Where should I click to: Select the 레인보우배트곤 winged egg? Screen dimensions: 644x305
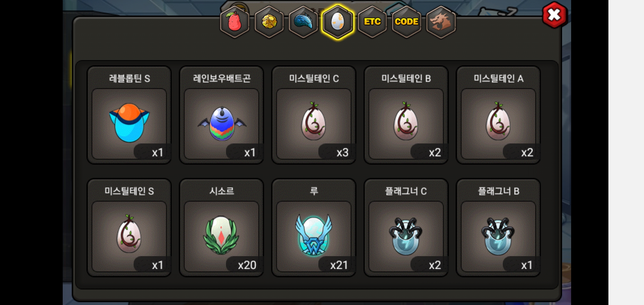[222, 115]
